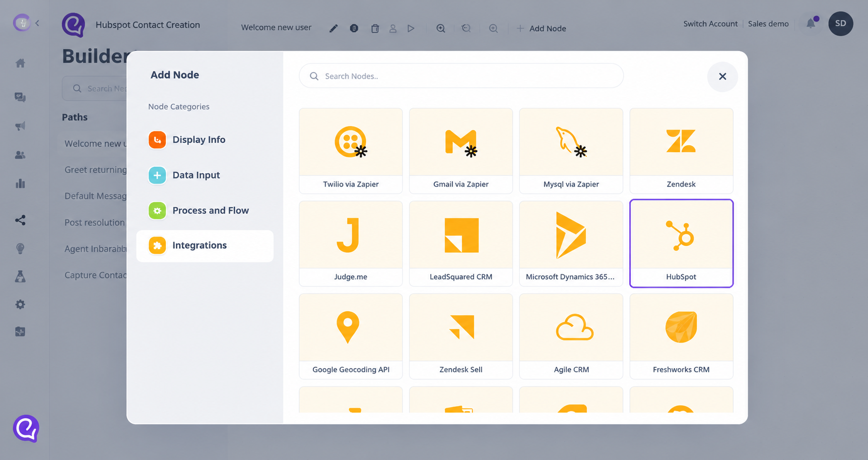Click the Switch Account link

(x=710, y=24)
